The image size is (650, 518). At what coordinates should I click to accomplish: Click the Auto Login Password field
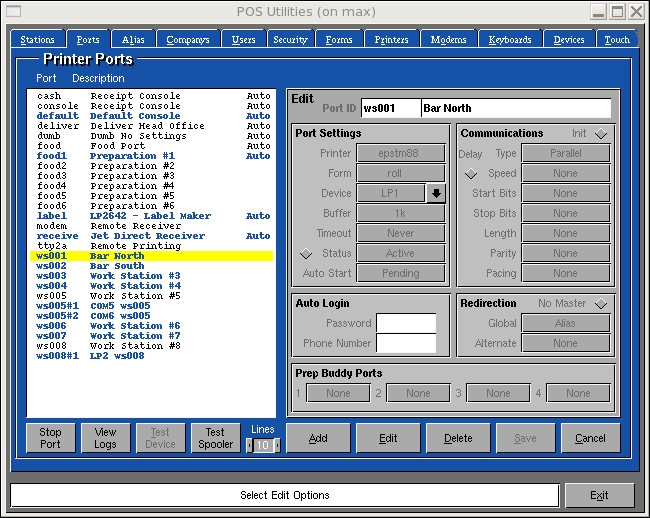(406, 323)
